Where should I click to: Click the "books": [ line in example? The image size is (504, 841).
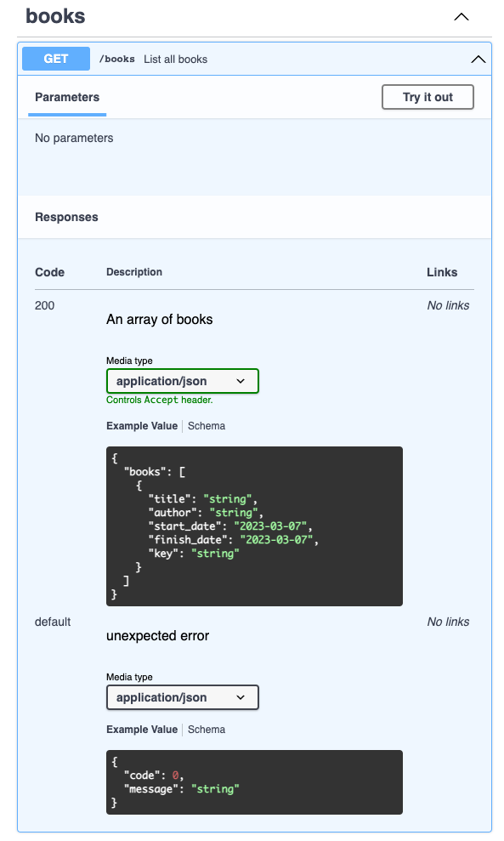(x=155, y=472)
